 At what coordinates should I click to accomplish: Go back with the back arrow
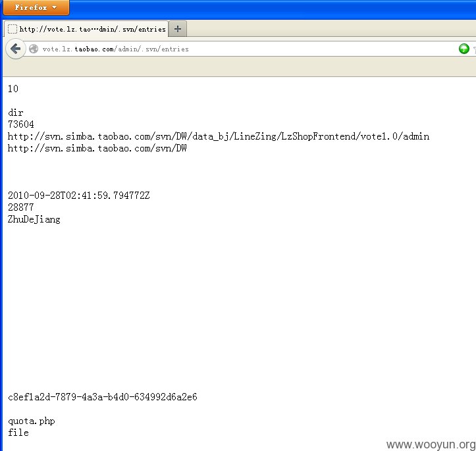[x=15, y=49]
